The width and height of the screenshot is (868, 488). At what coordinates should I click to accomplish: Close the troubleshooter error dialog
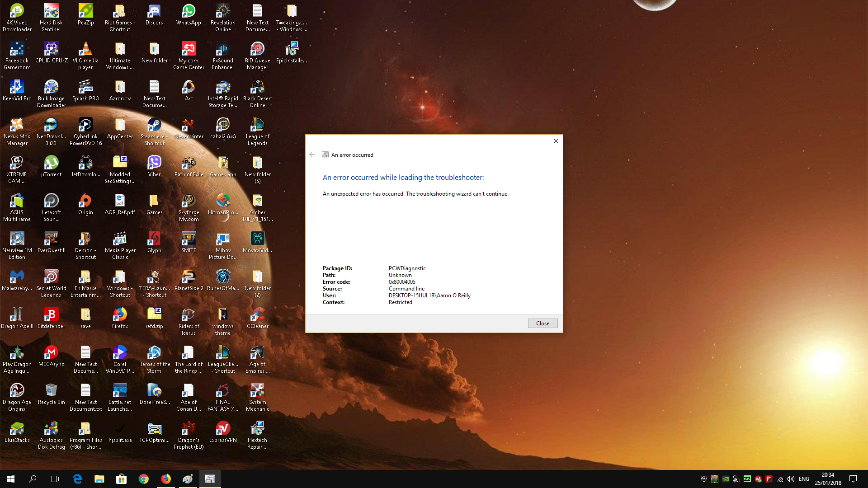click(542, 322)
